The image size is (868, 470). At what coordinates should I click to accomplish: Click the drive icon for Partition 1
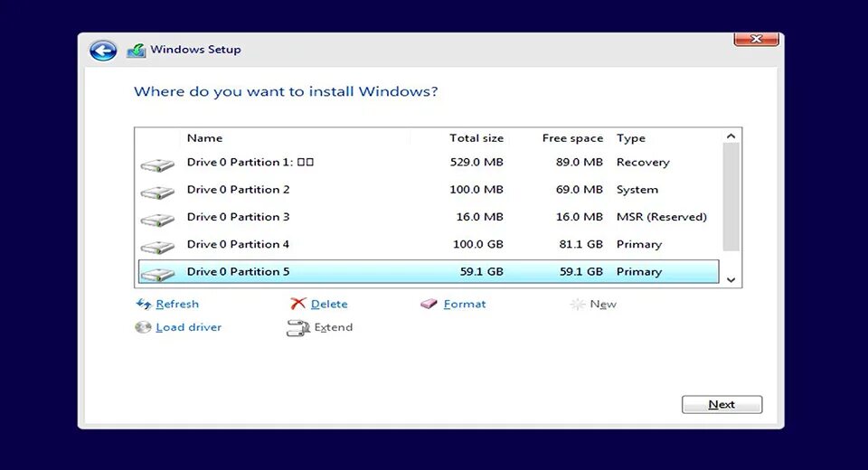(157, 165)
